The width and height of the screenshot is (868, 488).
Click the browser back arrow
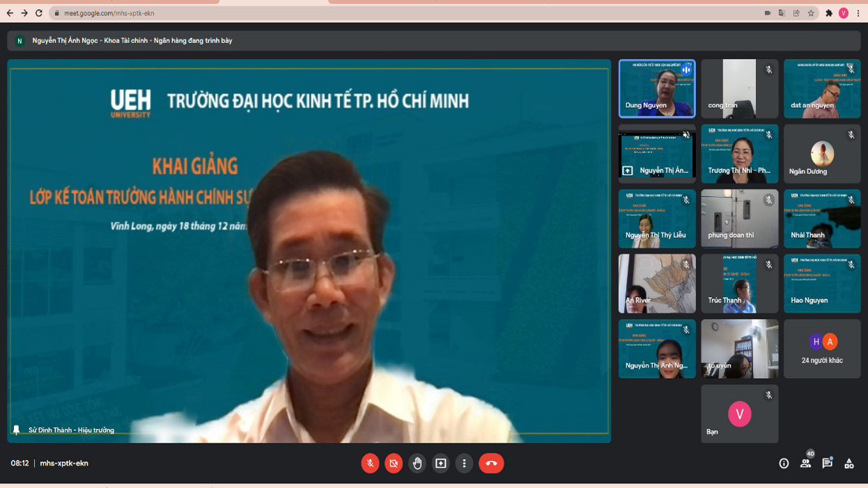[x=10, y=13]
